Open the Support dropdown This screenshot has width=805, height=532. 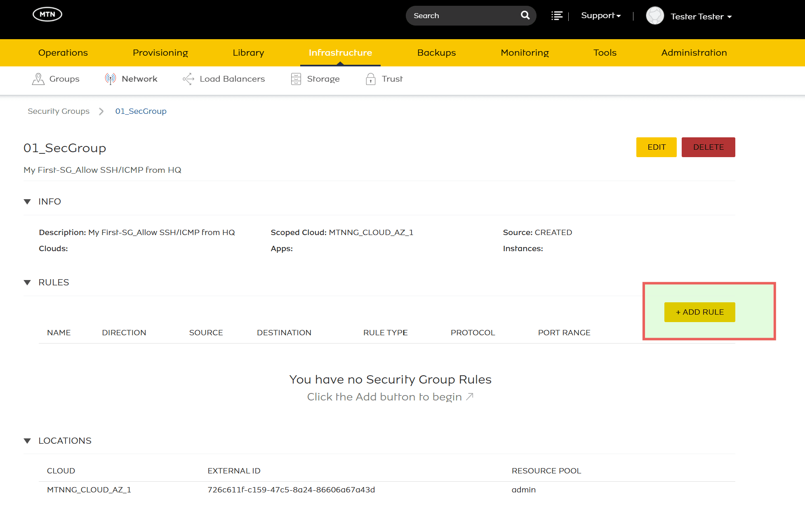[601, 16]
